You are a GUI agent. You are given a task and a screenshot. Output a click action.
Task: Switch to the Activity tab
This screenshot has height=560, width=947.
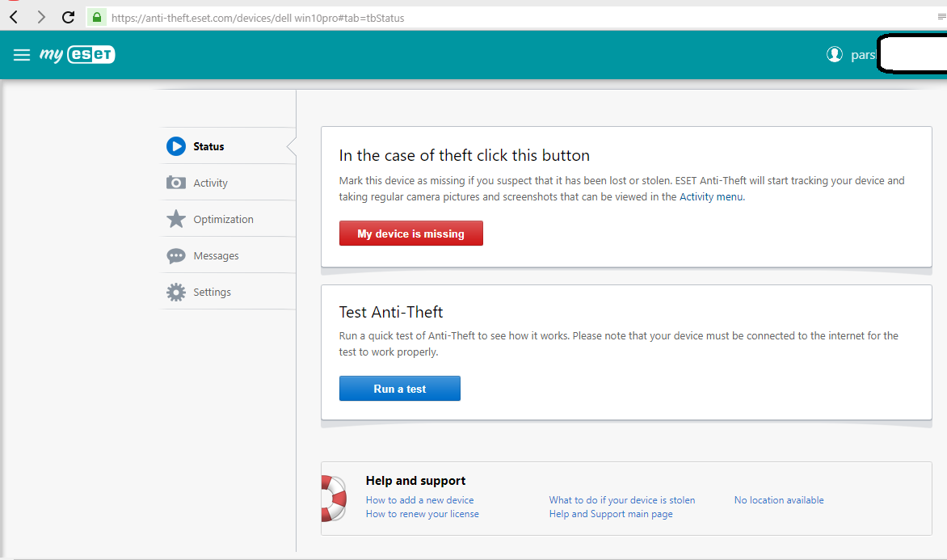(211, 183)
